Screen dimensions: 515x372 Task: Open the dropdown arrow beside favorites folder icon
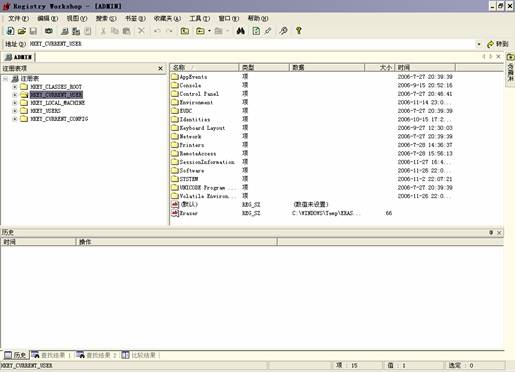[x=209, y=31]
